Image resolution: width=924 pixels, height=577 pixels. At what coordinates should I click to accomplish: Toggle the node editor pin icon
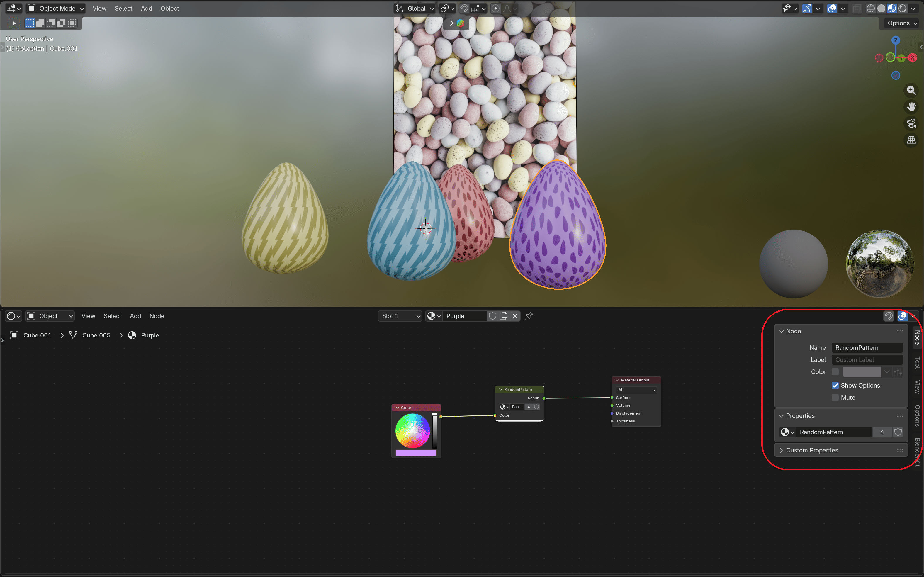[529, 316]
